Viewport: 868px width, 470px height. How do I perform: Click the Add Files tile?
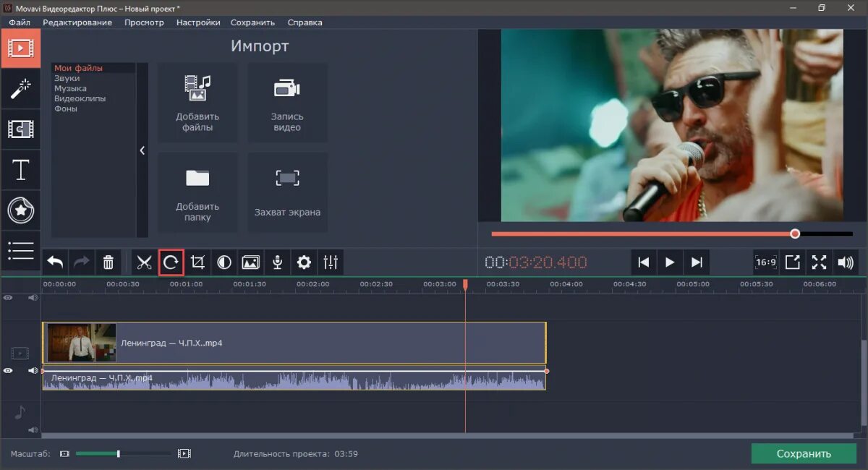click(197, 103)
